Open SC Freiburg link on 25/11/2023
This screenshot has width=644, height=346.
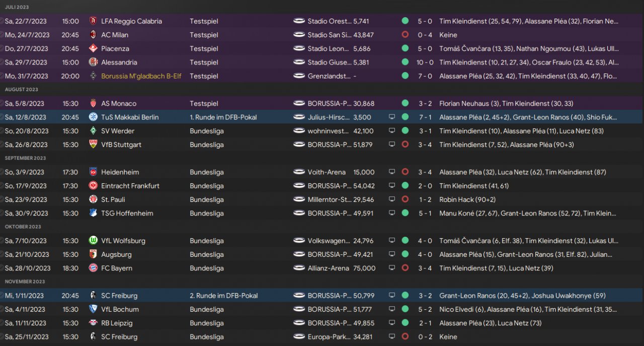[x=119, y=336]
